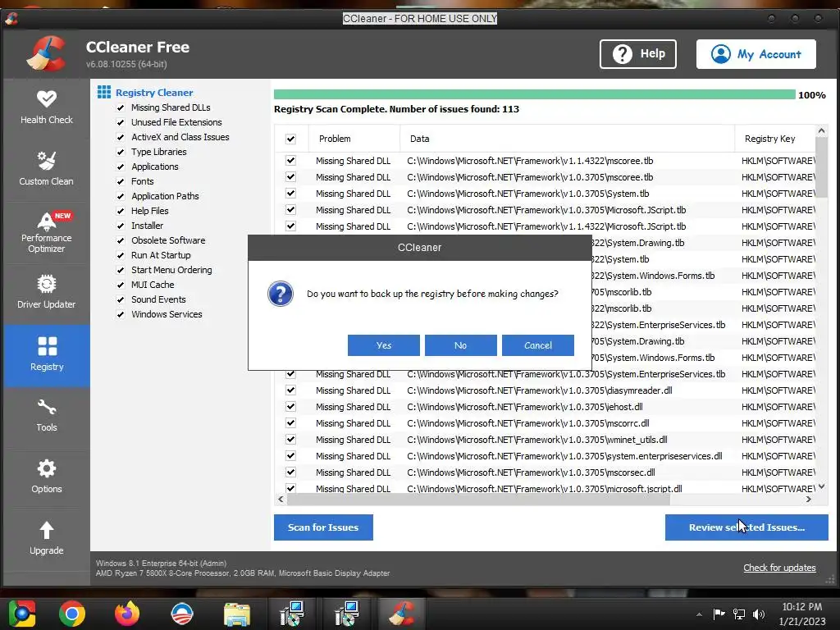
Task: Click the vertical scrollbar thumb
Action: tap(822, 167)
